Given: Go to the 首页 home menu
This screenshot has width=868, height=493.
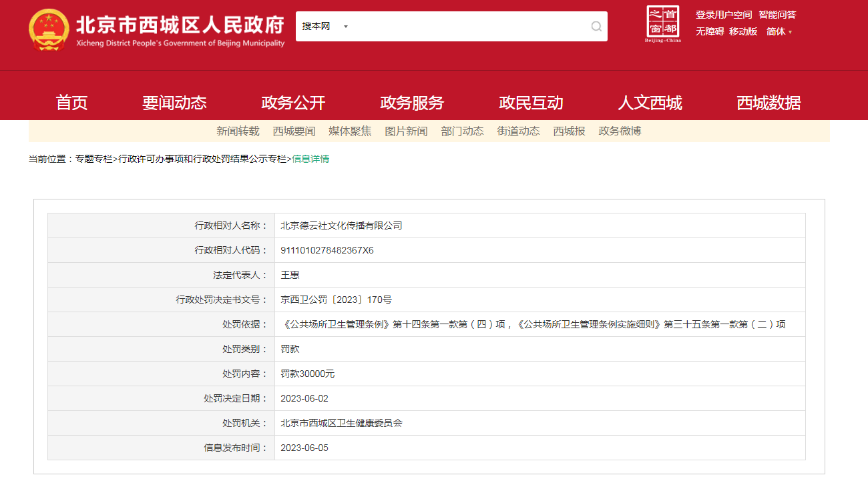Looking at the screenshot, I should point(71,103).
